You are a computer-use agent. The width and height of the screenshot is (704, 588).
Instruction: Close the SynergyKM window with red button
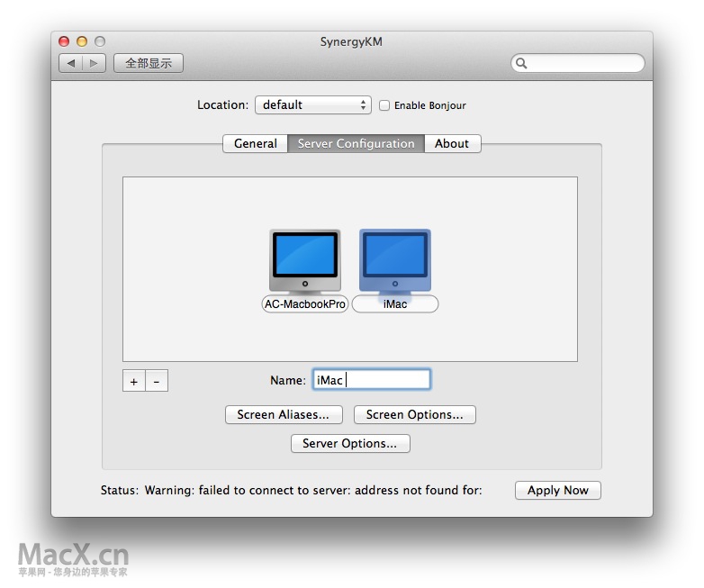pyautogui.click(x=64, y=41)
